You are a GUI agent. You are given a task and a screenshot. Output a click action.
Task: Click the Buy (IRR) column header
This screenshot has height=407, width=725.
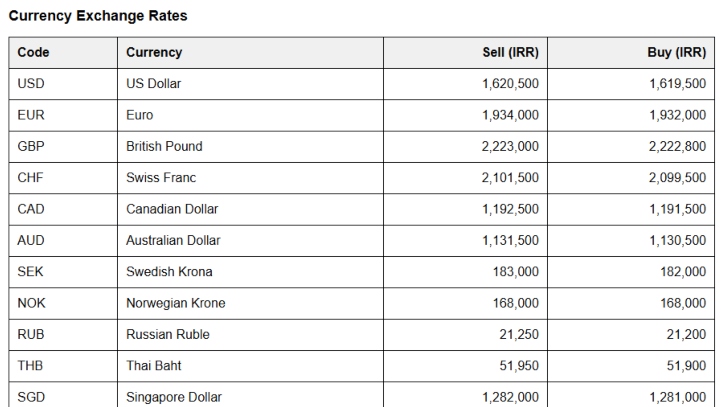point(676,52)
